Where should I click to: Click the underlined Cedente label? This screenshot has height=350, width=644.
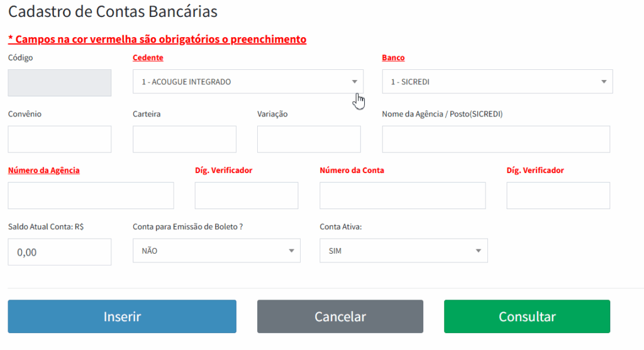point(148,58)
